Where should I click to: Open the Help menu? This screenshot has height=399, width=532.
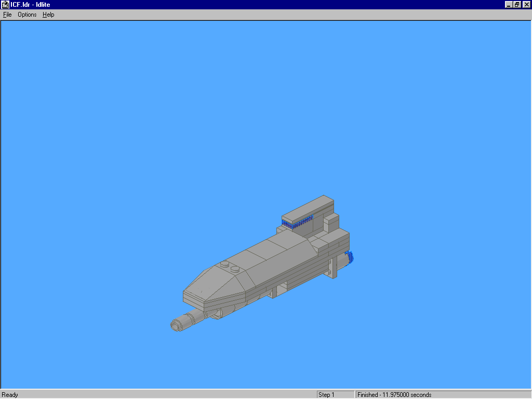pyautogui.click(x=48, y=15)
